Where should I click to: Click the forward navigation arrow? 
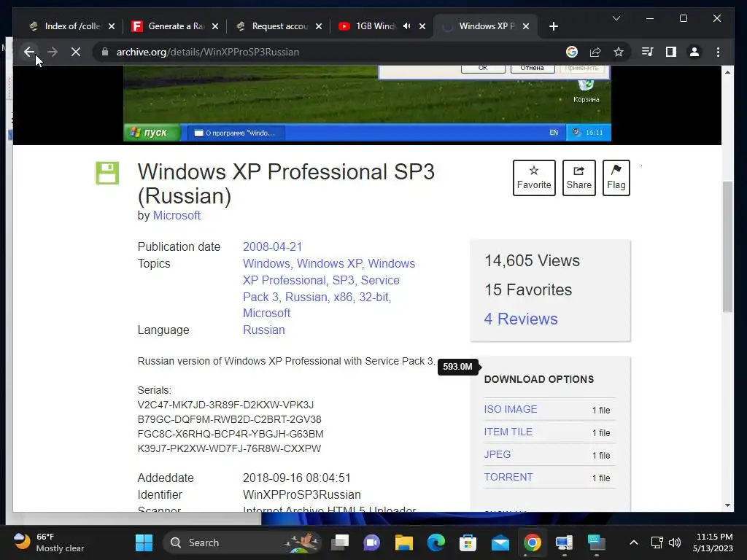coord(53,52)
